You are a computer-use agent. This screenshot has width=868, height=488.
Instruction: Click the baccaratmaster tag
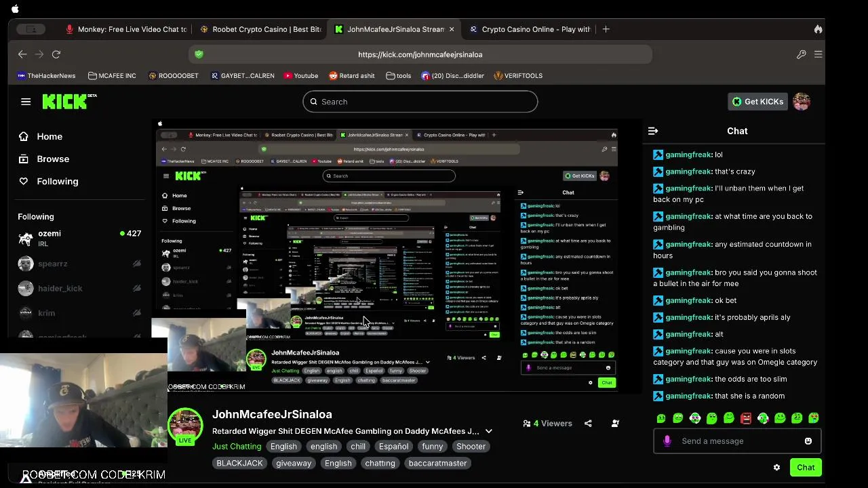click(x=437, y=463)
